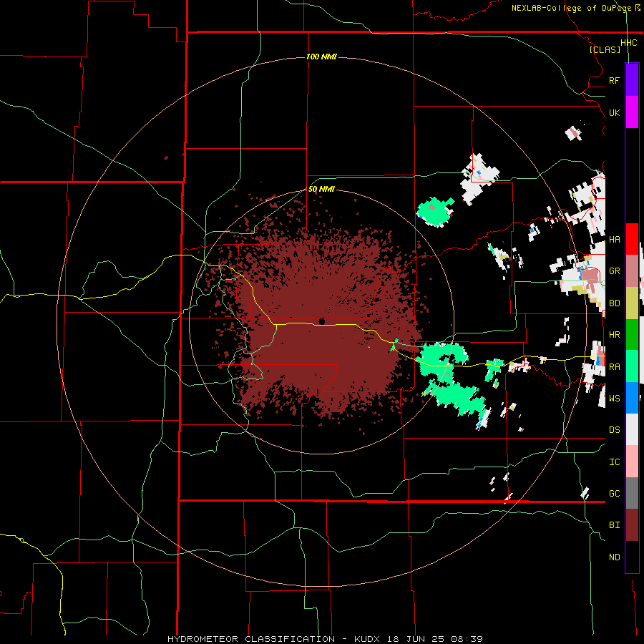Click the BD yellow-olive legend swatch

tap(632, 303)
